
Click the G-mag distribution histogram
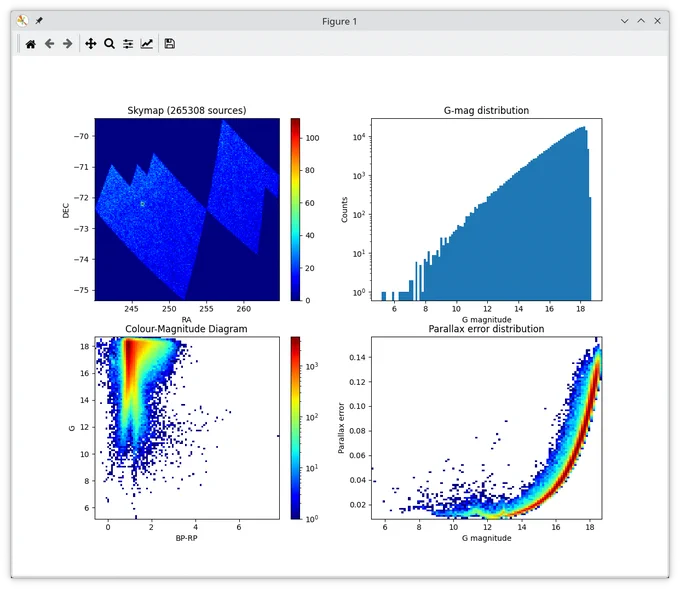486,209
